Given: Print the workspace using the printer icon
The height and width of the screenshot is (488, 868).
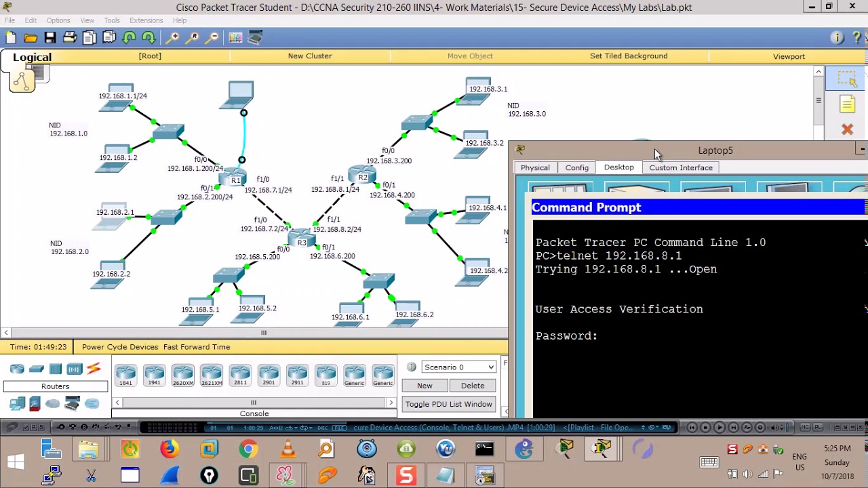Looking at the screenshot, I should point(70,38).
